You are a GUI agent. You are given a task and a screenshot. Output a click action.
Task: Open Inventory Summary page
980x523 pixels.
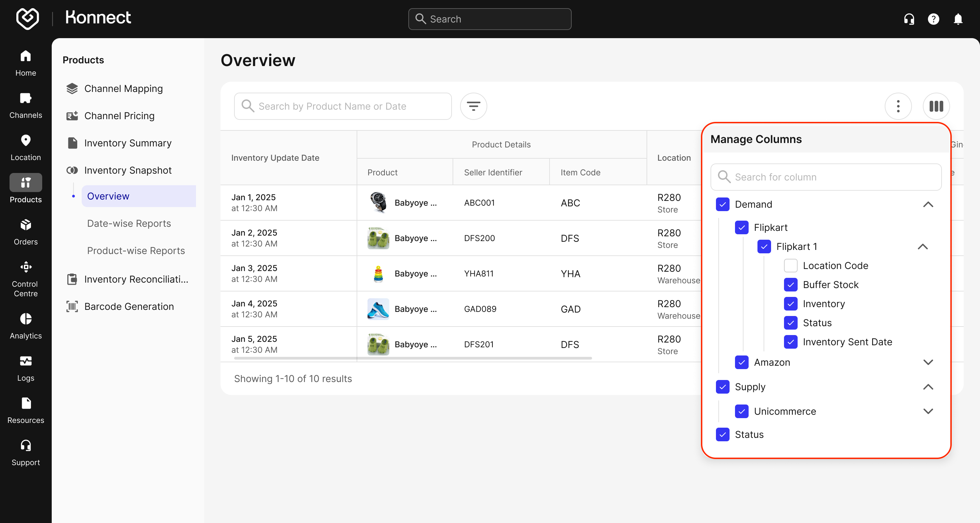[128, 143]
